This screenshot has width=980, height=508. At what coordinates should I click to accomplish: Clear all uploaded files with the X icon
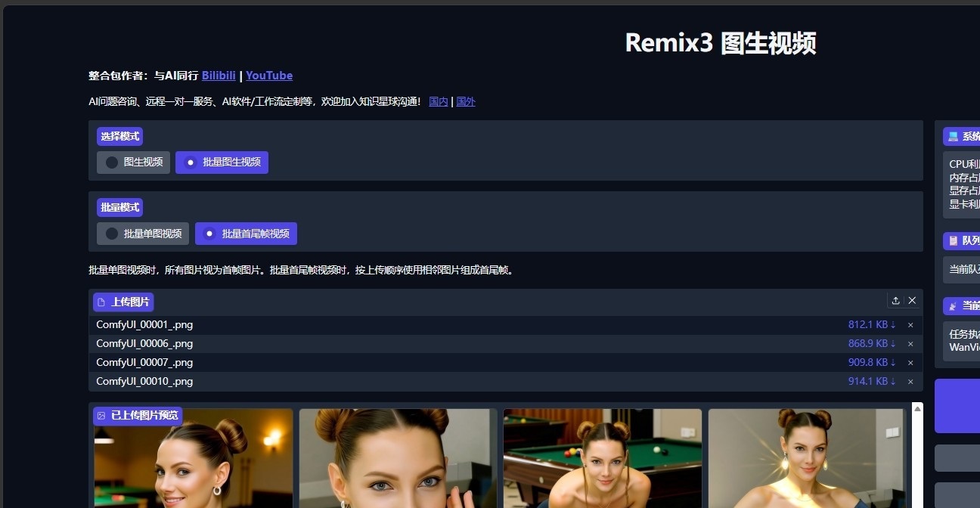click(912, 300)
